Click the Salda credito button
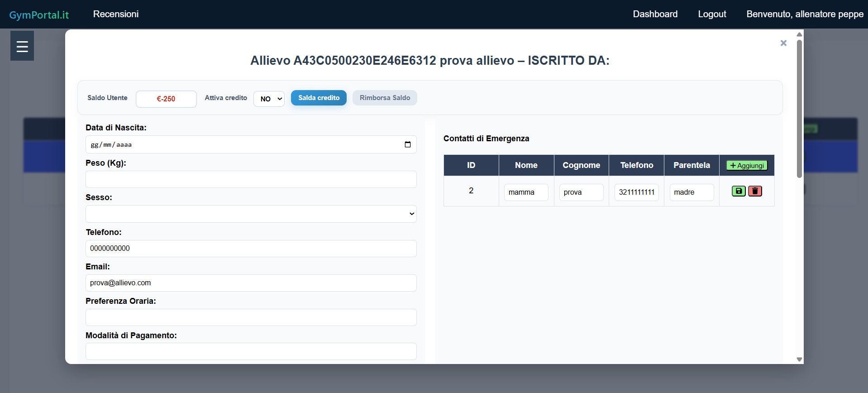Image resolution: width=868 pixels, height=393 pixels. (319, 98)
